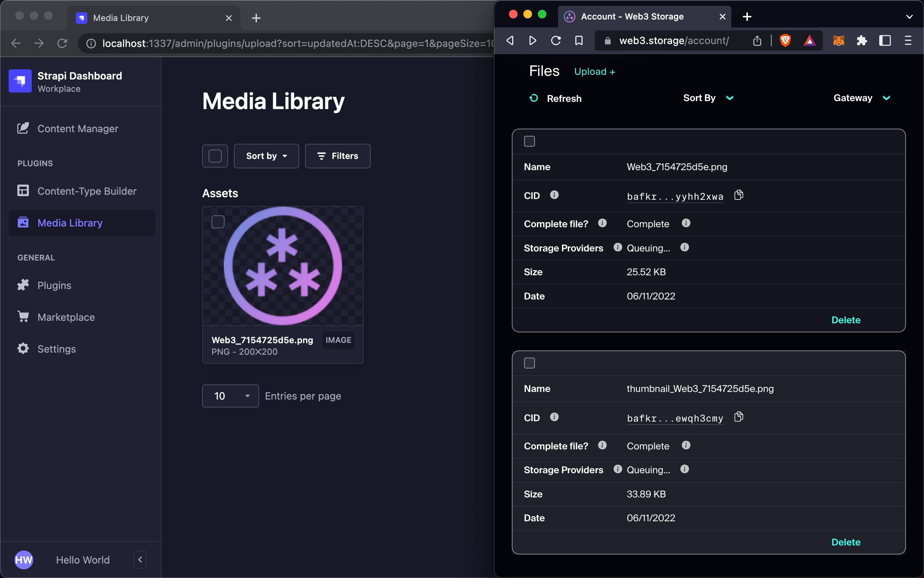Open a new tab in the Web3 Storage window
This screenshot has height=578, width=924.
(747, 17)
